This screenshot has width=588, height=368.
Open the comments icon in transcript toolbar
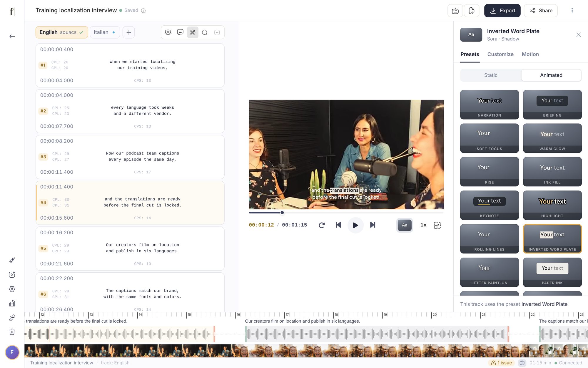point(180,32)
